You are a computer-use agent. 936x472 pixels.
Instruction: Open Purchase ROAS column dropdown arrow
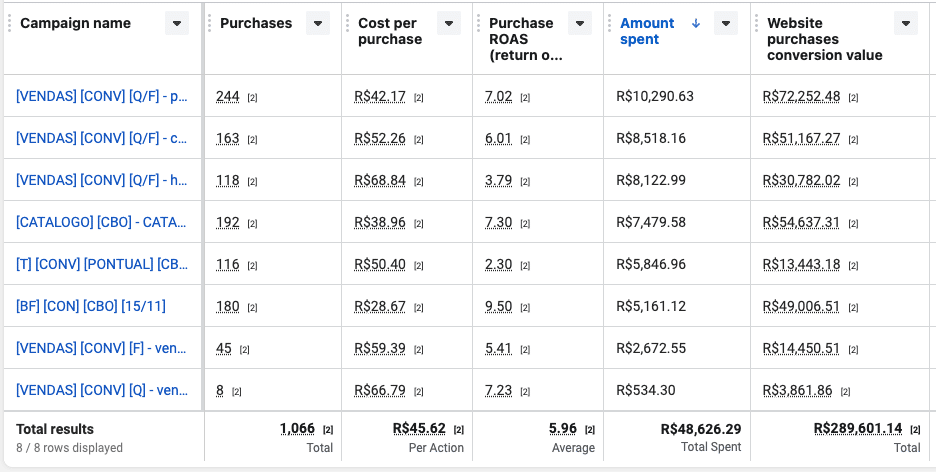580,23
